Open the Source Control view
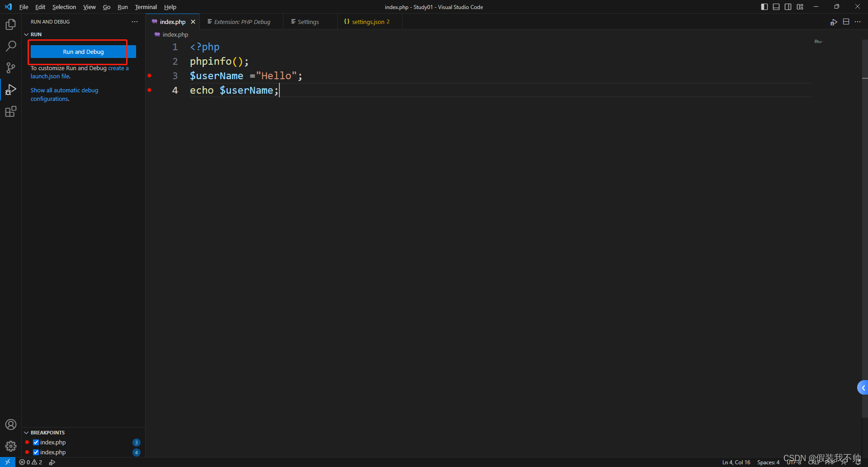The image size is (868, 467). pos(11,68)
